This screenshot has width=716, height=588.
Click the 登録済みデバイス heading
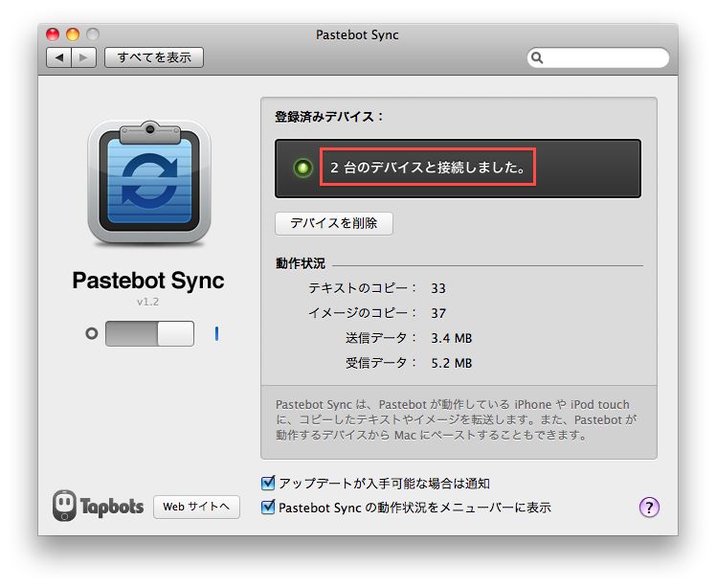(328, 117)
